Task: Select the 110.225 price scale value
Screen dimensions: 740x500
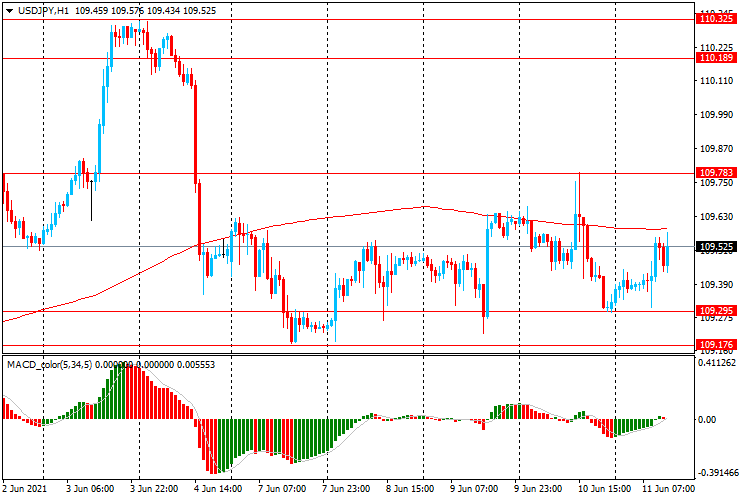Action: click(716, 48)
